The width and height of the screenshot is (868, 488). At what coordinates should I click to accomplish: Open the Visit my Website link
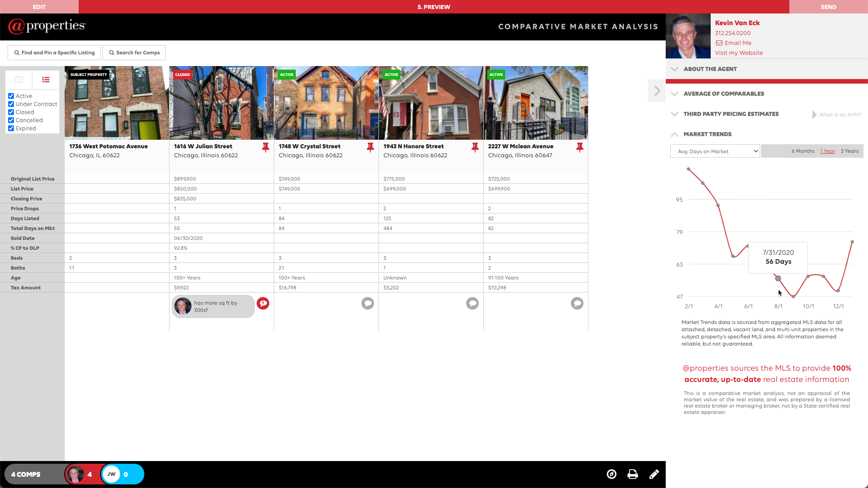(x=739, y=53)
